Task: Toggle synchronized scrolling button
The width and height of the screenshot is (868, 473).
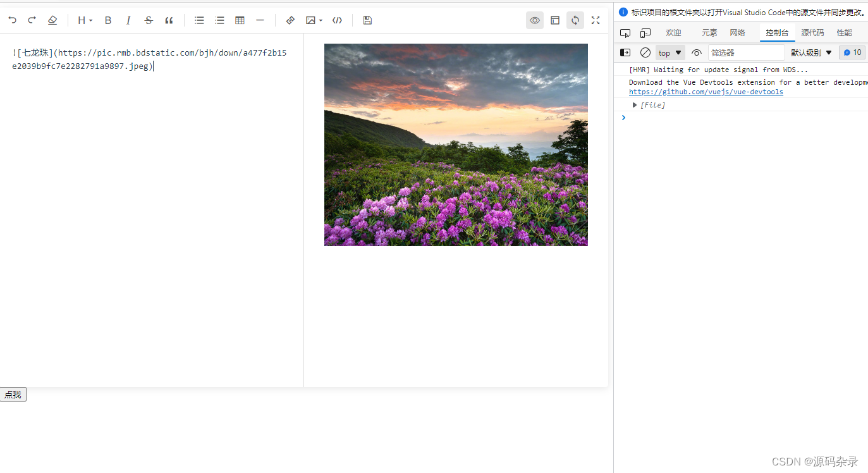Action: tap(575, 20)
